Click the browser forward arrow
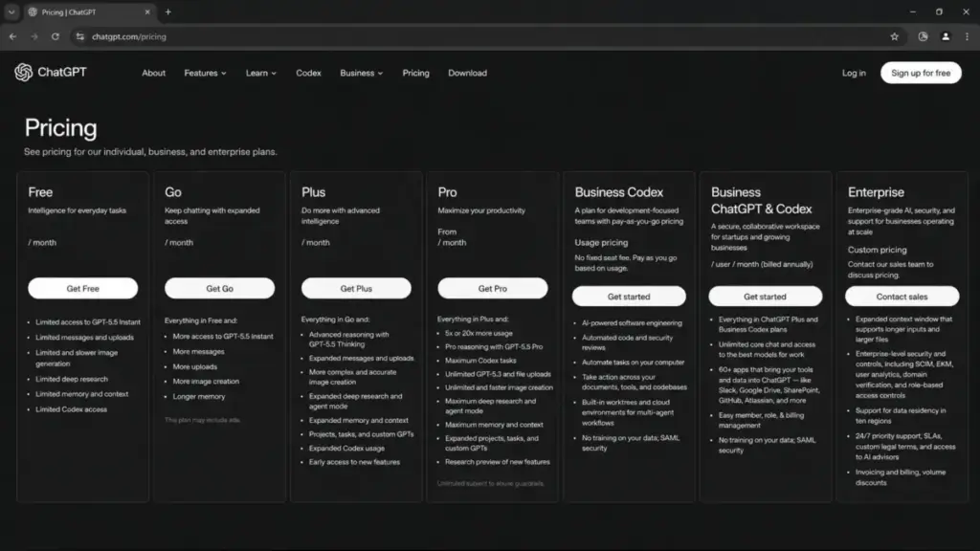Screen dimensions: 980x551 click(34, 37)
